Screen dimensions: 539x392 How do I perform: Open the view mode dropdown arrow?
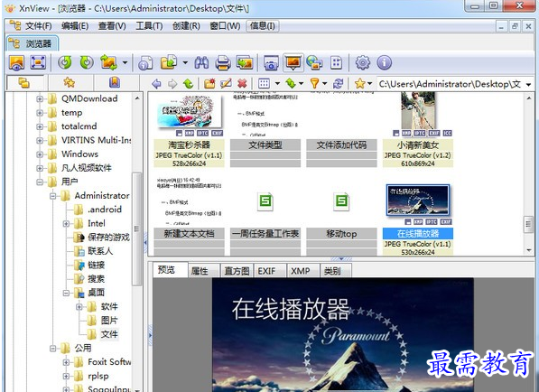pos(277,84)
